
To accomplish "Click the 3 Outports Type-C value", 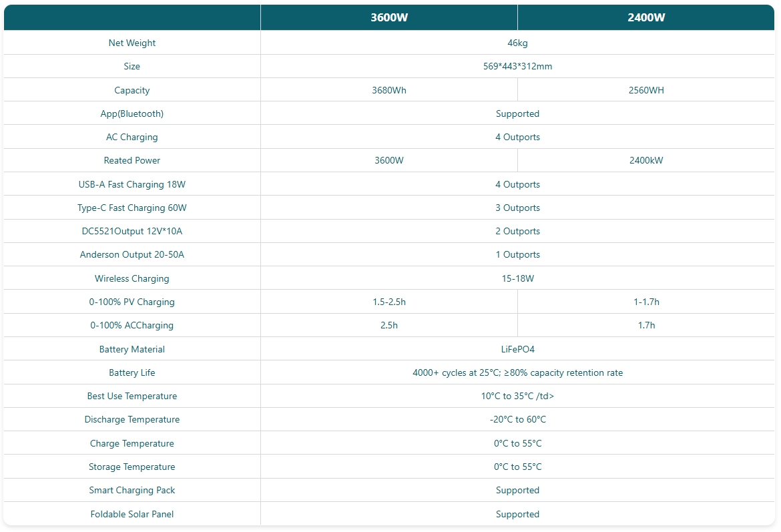I will pos(517,208).
